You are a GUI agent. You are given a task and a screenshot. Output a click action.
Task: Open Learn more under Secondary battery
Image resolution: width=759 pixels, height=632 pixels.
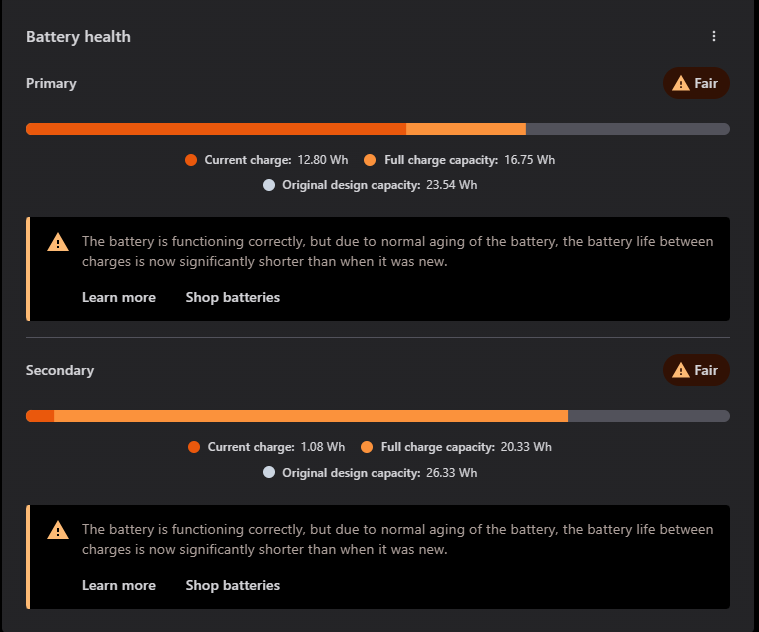point(118,585)
